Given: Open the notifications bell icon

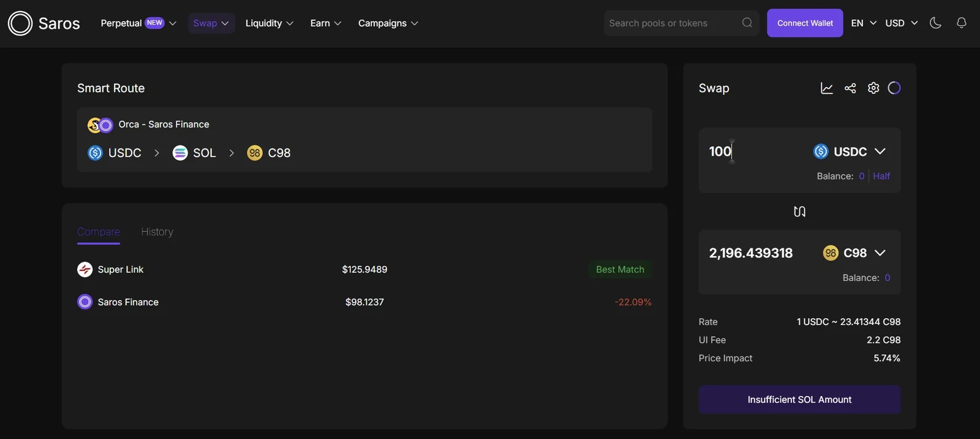Looking at the screenshot, I should 962,23.
